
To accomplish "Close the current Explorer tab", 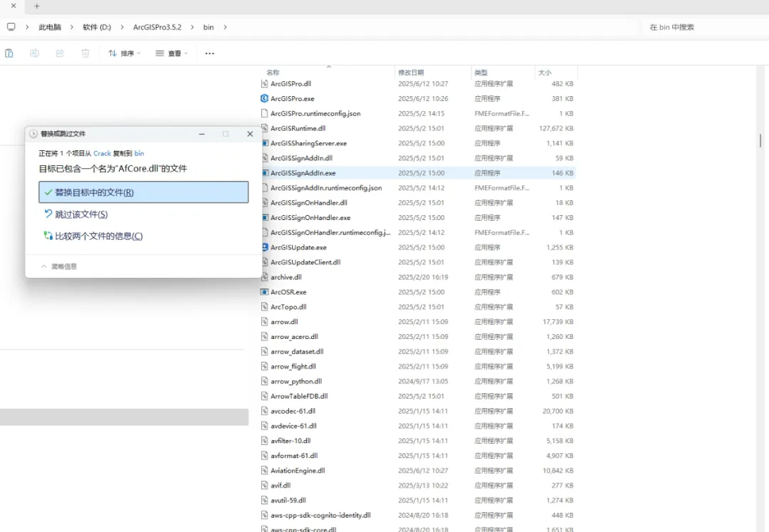I will [14, 6].
